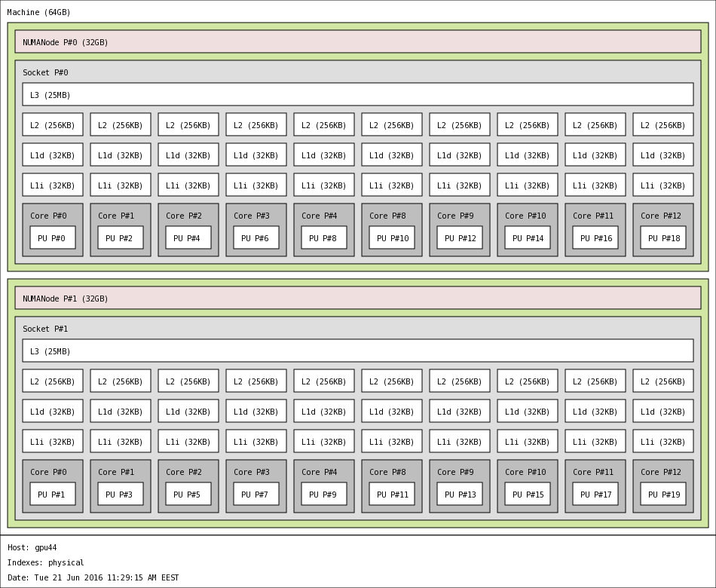Click the L2 cache above PU P#1
Image resolution: width=716 pixels, height=588 pixels.
(53, 381)
